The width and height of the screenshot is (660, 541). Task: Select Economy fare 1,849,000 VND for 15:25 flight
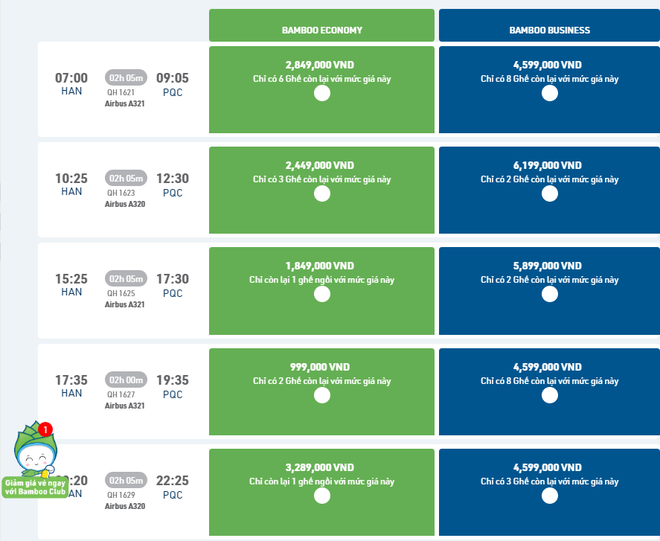pos(322,296)
